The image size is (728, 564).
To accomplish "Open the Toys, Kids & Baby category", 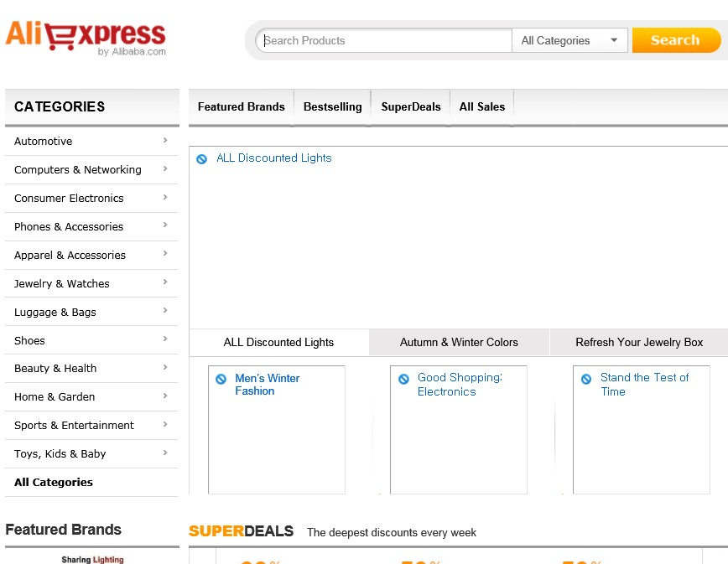I will (60, 454).
